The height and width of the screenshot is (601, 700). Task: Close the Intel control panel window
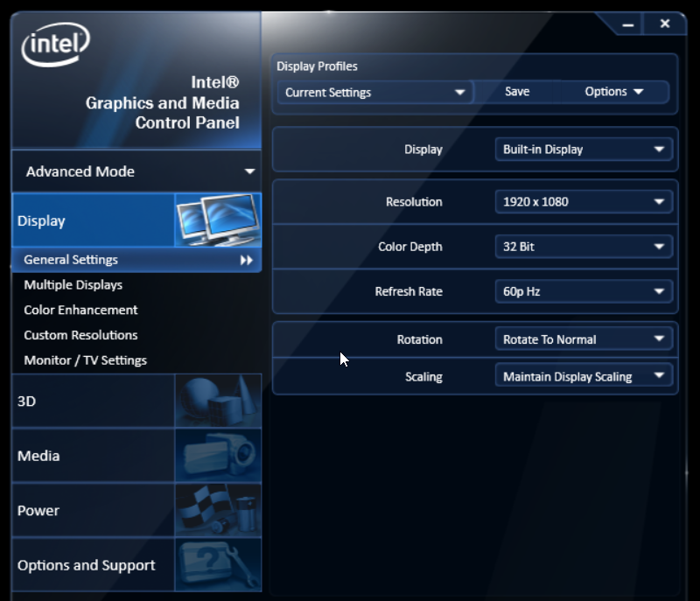[x=665, y=24]
